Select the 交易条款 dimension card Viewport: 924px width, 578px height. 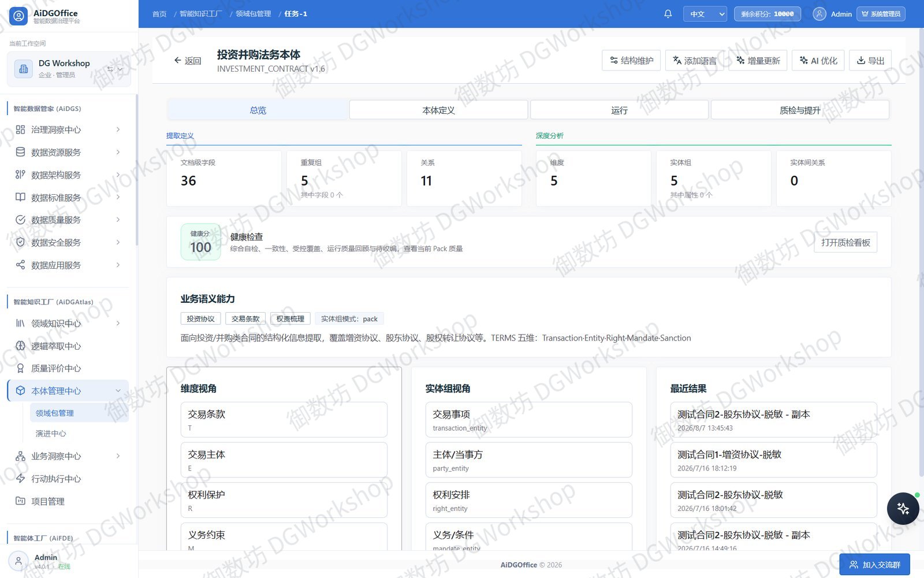click(284, 420)
